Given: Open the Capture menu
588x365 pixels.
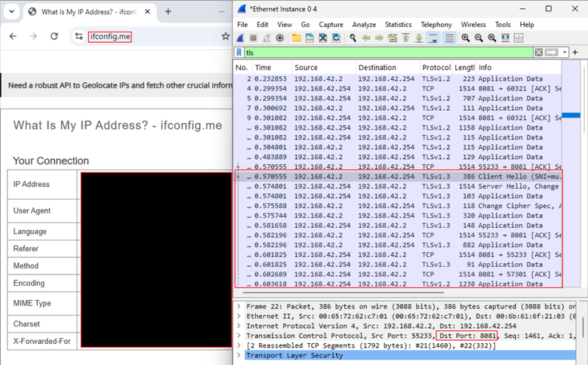Looking at the screenshot, I should tap(331, 24).
